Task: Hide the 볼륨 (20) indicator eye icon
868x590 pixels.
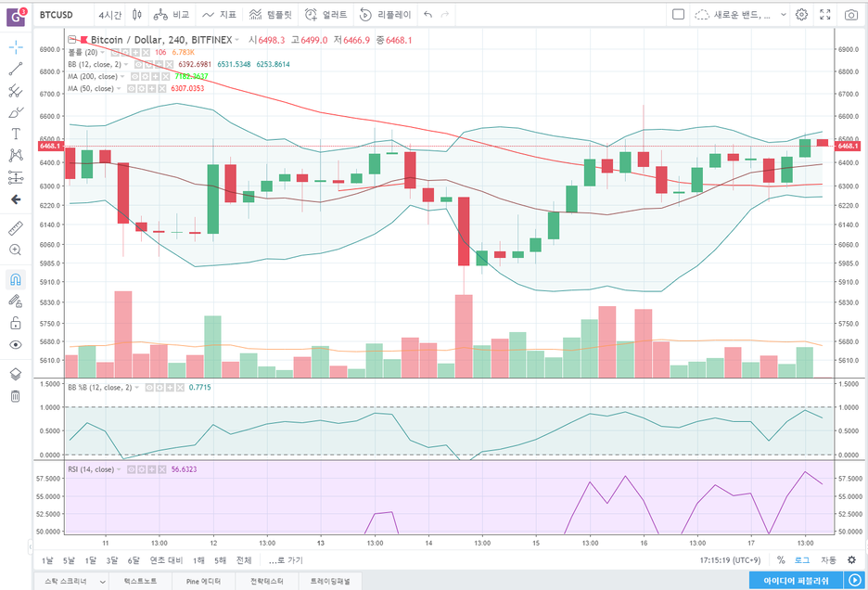Action: click(115, 53)
